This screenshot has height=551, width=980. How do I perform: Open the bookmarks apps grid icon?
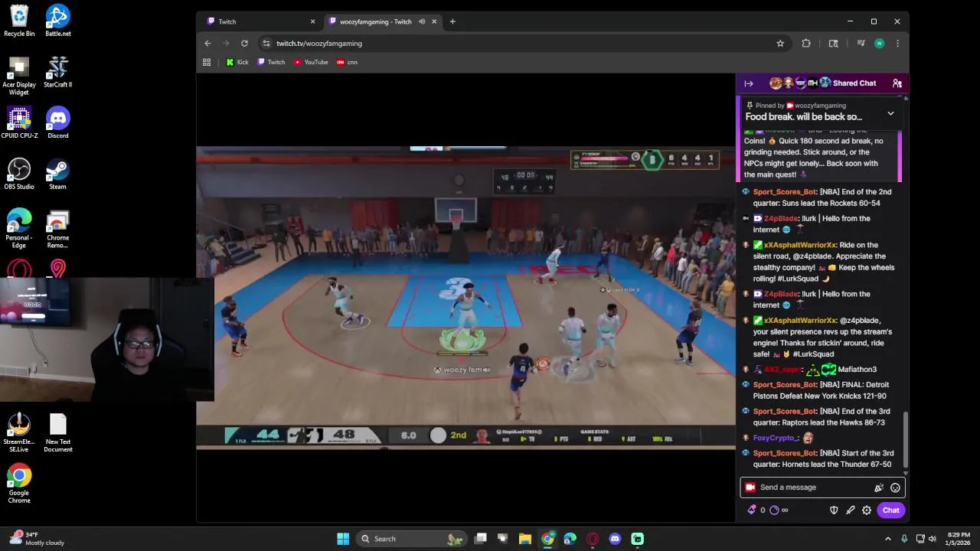click(x=207, y=62)
